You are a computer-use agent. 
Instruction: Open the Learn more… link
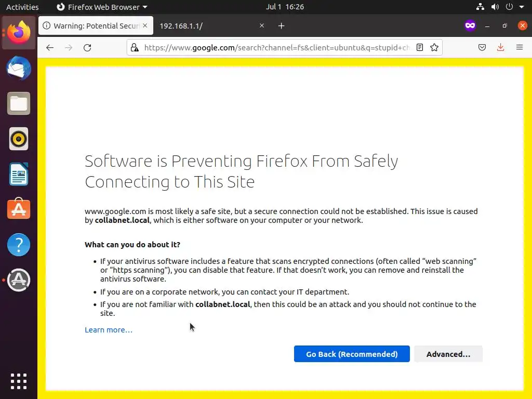109,330
